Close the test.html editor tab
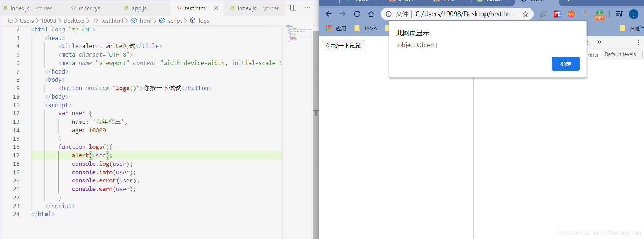 tap(216, 8)
